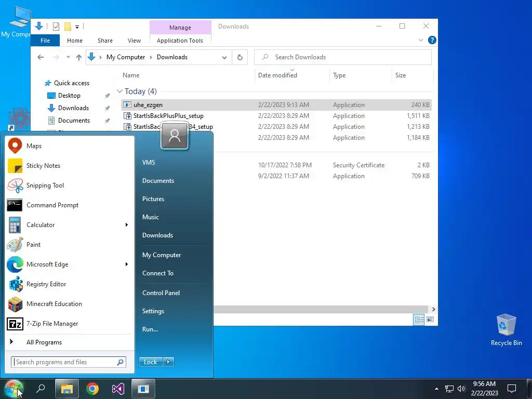
Task: Open Maps from the Start menu
Action: (70, 146)
